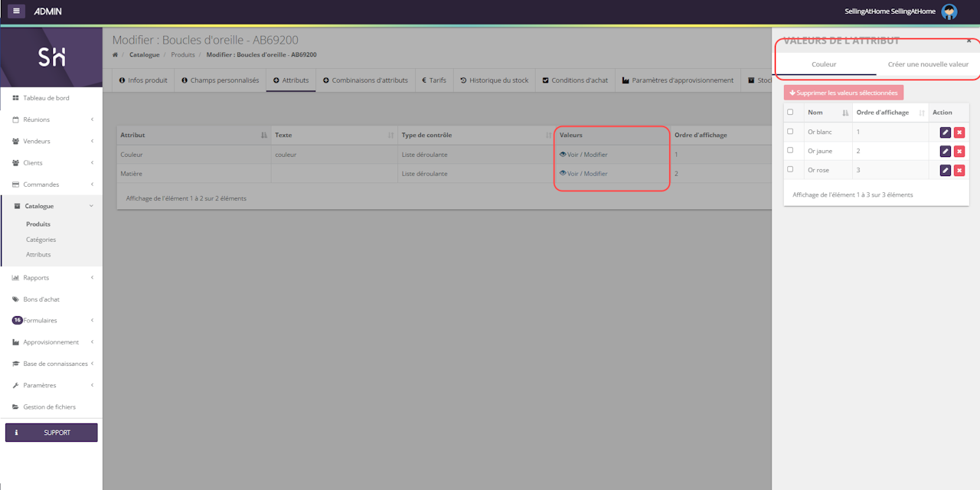Click the SUPPORT button in the sidebar
This screenshot has width=980, height=490.
pyautogui.click(x=51, y=433)
